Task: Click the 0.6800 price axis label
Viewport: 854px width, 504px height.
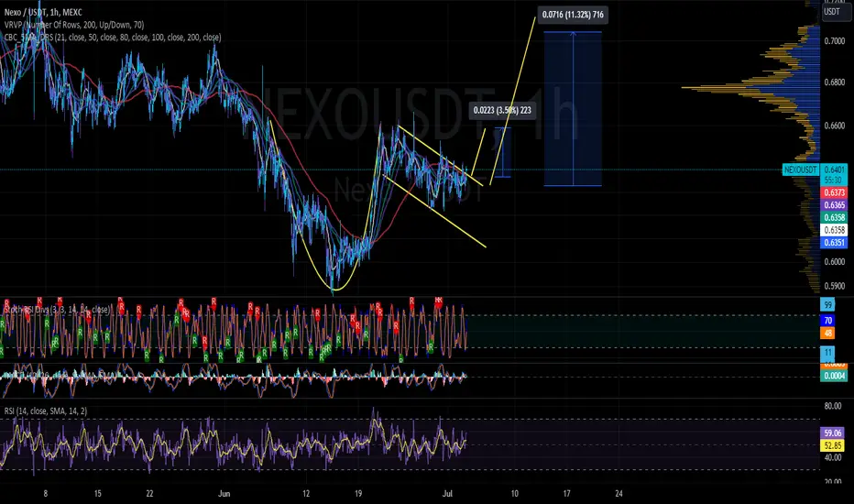Action: (x=835, y=82)
